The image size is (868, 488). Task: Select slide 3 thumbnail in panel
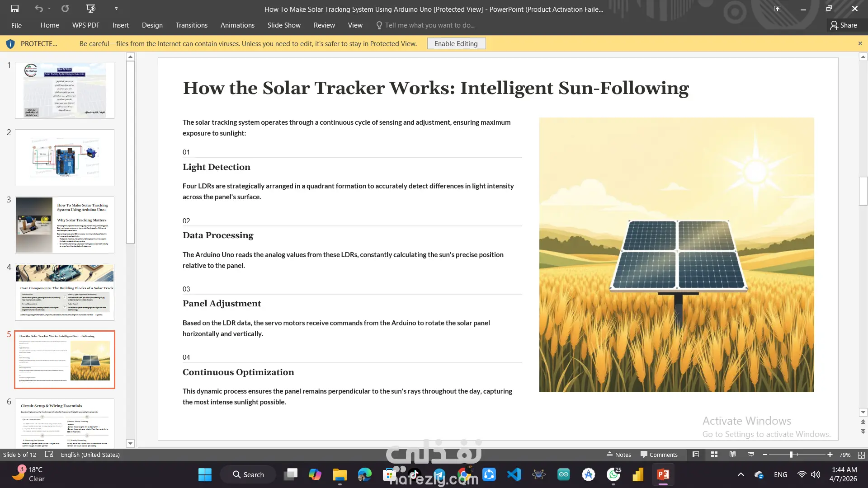(x=65, y=225)
